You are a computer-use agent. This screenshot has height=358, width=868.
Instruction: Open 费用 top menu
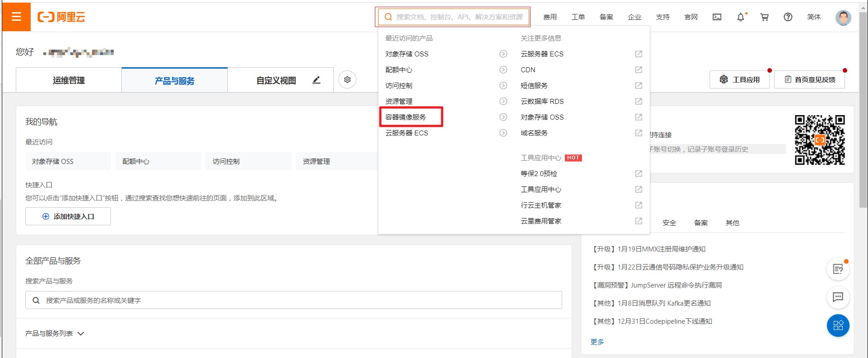(550, 17)
